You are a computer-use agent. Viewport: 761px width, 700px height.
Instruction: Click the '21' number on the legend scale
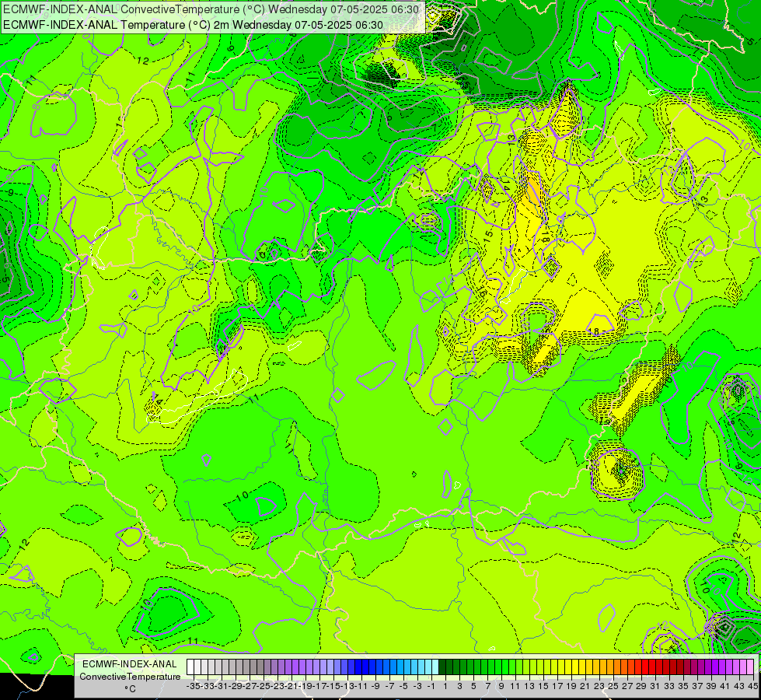point(585,686)
